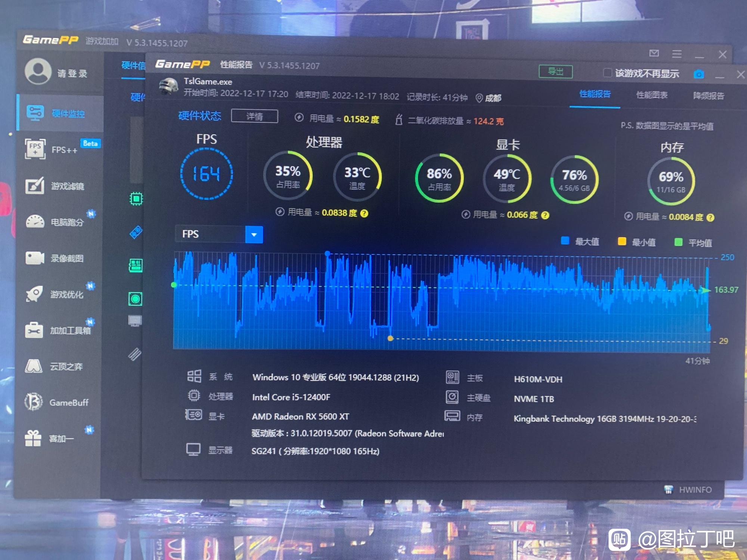Switch to 性能报告 tab

coord(595,94)
